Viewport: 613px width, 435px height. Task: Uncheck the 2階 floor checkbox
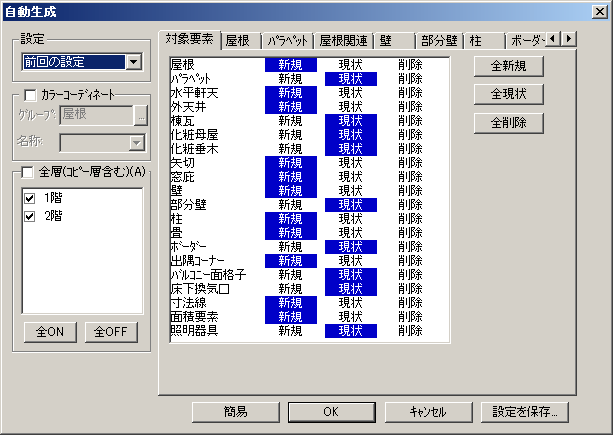pos(29,216)
